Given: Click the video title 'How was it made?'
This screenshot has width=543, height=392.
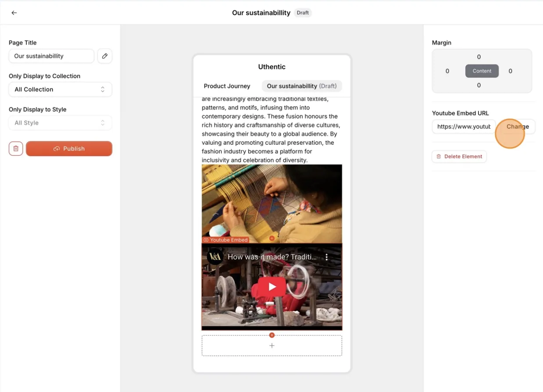Looking at the screenshot, I should click(272, 257).
